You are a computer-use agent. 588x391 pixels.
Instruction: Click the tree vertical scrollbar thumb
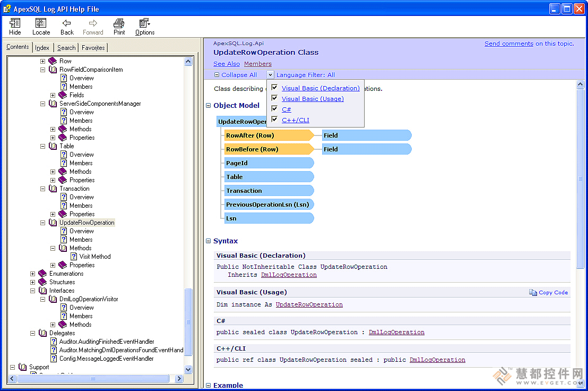[188, 321]
